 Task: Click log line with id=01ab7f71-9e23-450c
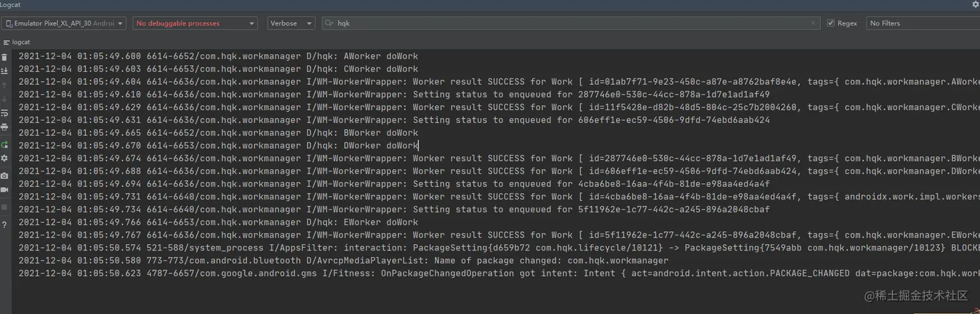[x=499, y=82]
